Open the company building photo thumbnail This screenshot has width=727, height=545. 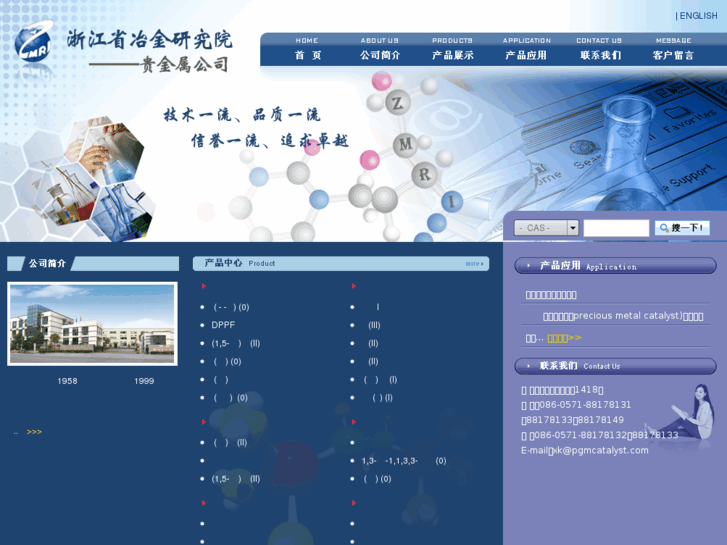pyautogui.click(x=92, y=324)
